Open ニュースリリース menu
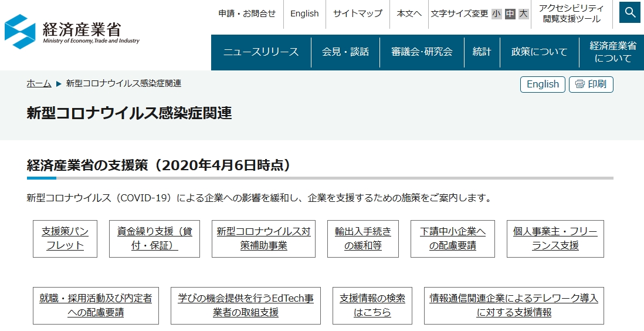 261,52
